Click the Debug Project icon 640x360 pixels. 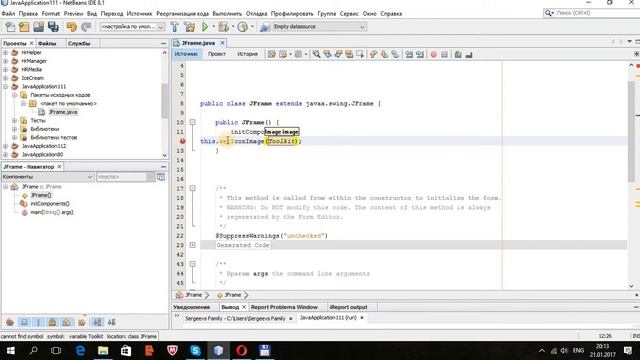(223, 27)
